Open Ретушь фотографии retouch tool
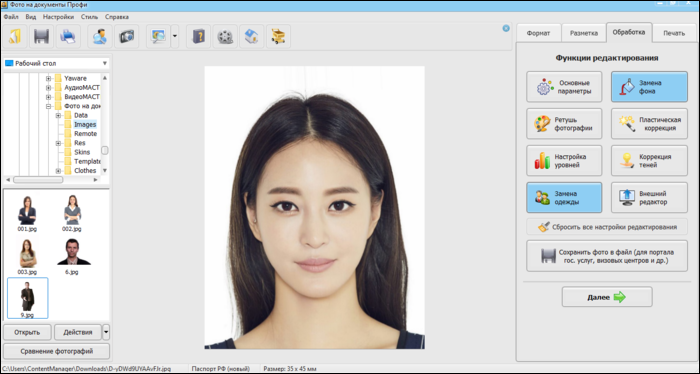The height and width of the screenshot is (374, 700). click(x=564, y=124)
